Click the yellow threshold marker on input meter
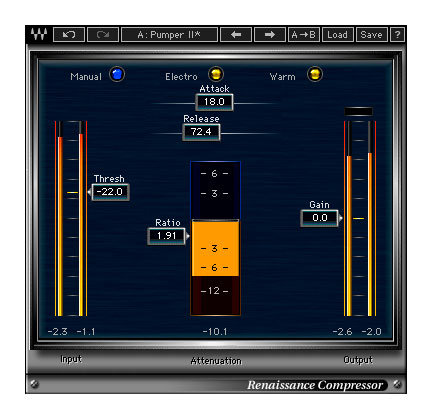This screenshot has width=432, height=419. (x=72, y=192)
